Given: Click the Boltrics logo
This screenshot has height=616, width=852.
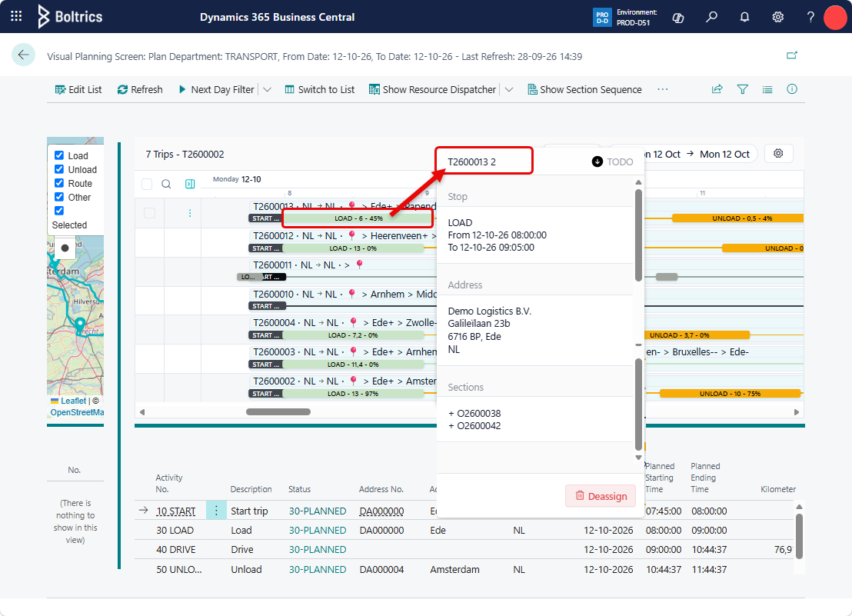Looking at the screenshot, I should coord(70,16).
